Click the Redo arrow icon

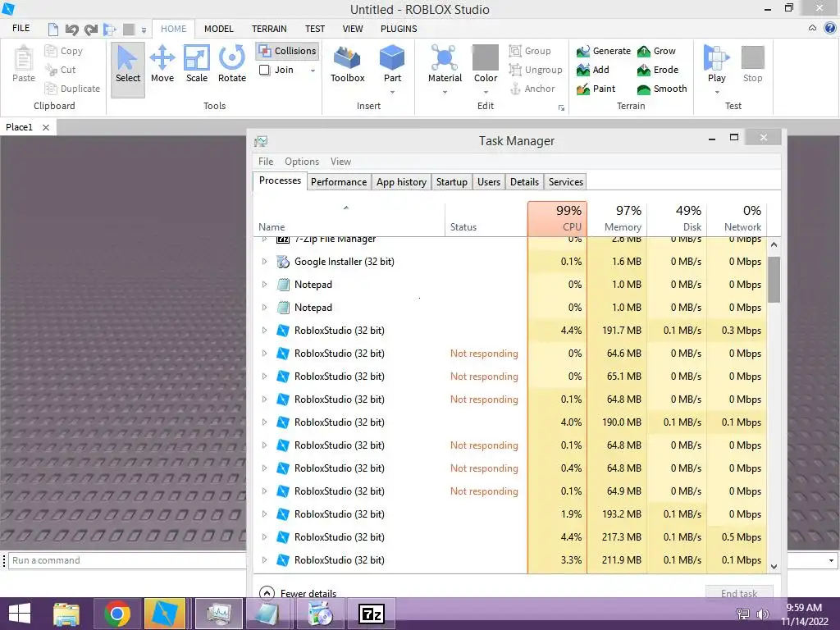click(x=90, y=30)
